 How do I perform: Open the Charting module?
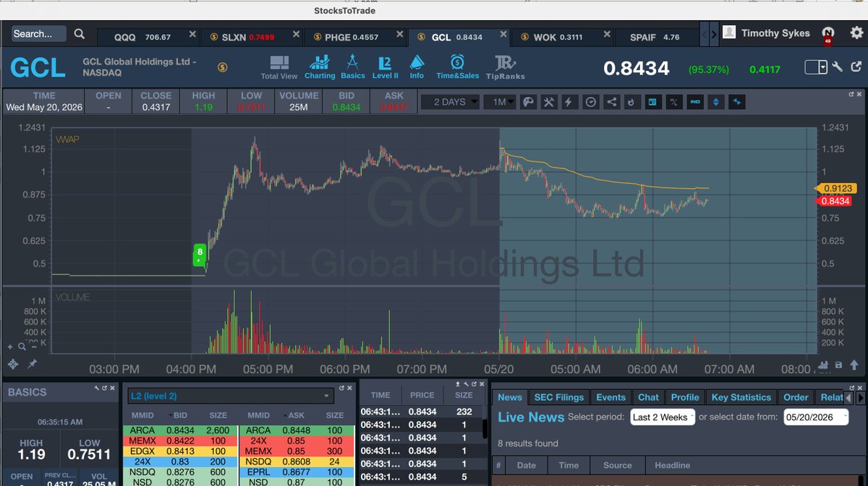tap(320, 67)
